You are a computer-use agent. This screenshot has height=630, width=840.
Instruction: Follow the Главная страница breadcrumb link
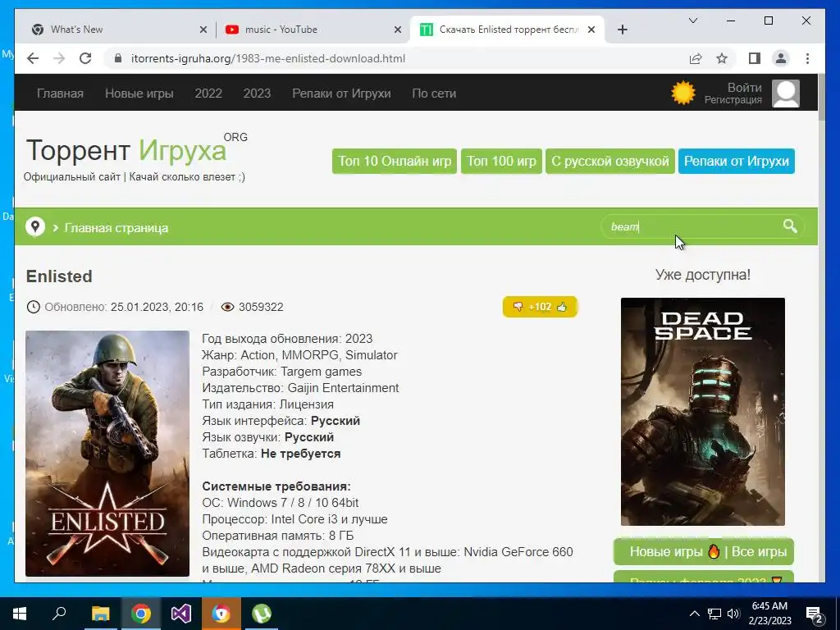tap(116, 228)
